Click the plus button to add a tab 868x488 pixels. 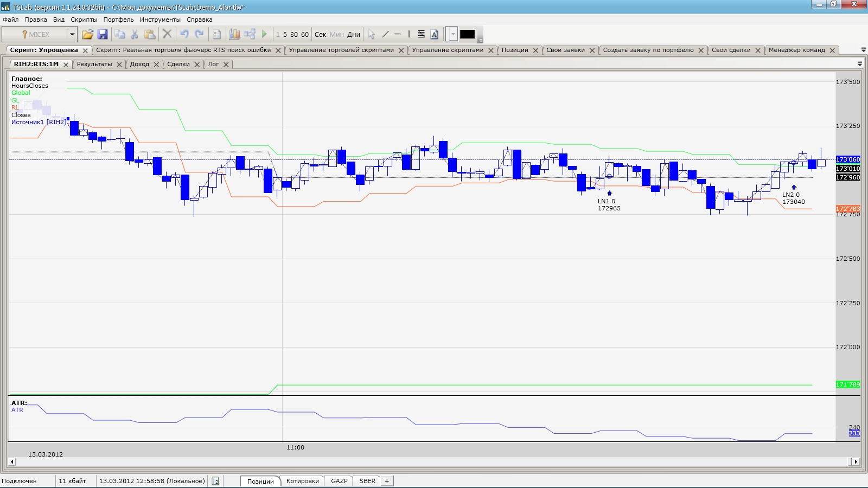[x=387, y=481]
